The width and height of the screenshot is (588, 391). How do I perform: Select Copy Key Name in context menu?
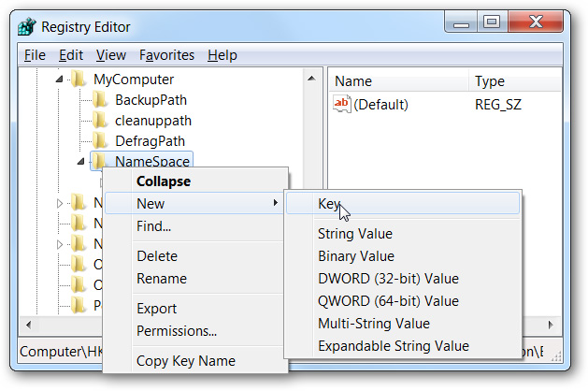(x=185, y=361)
